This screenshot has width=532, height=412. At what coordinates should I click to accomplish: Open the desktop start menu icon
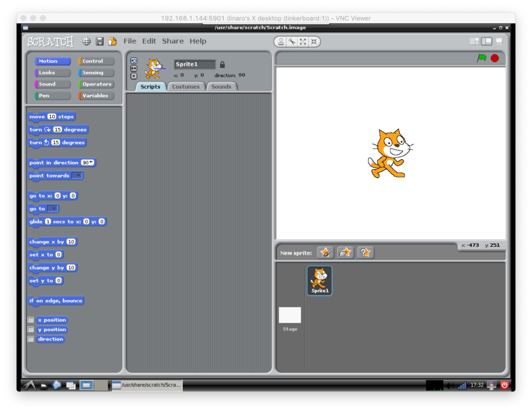coord(30,385)
